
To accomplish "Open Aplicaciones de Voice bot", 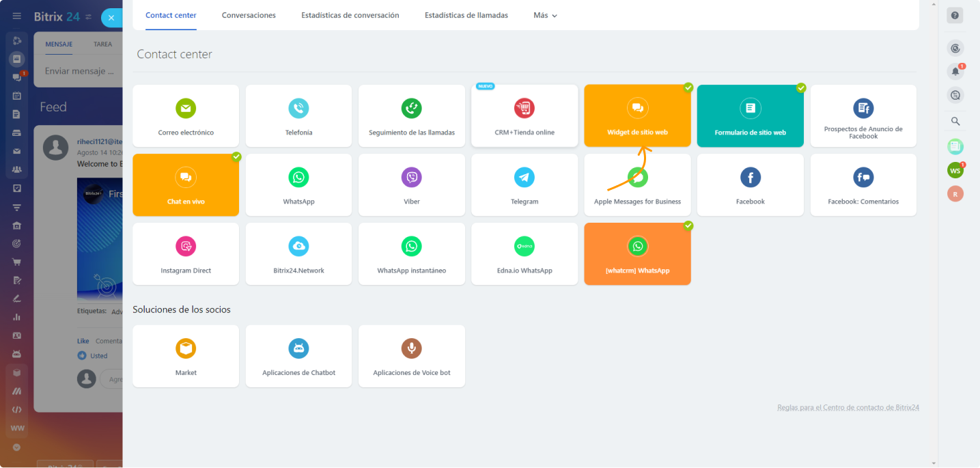I will (411, 356).
